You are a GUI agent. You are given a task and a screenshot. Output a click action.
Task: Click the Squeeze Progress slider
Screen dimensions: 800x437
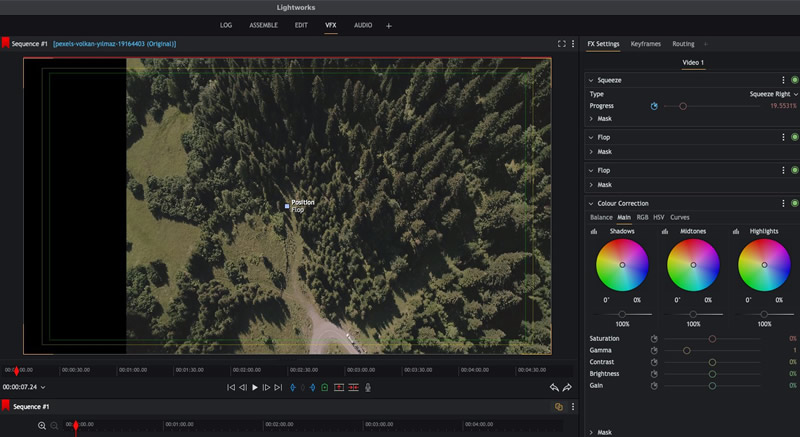(712, 106)
